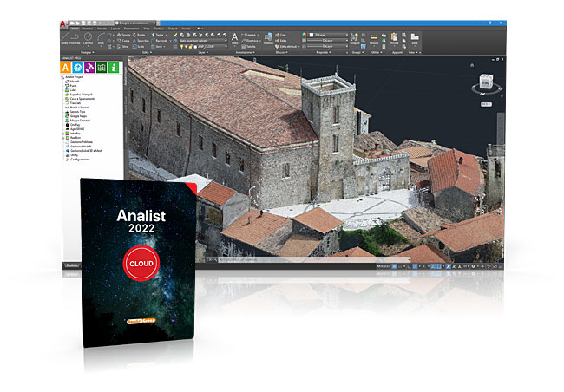Click the Tabella table tool
This screenshot has height=392, width=564.
click(248, 46)
